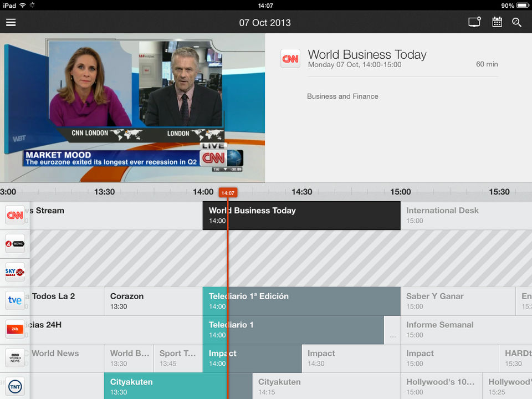This screenshot has width=532, height=399.
Task: Open International Desk at 15:00
Action: (x=466, y=216)
